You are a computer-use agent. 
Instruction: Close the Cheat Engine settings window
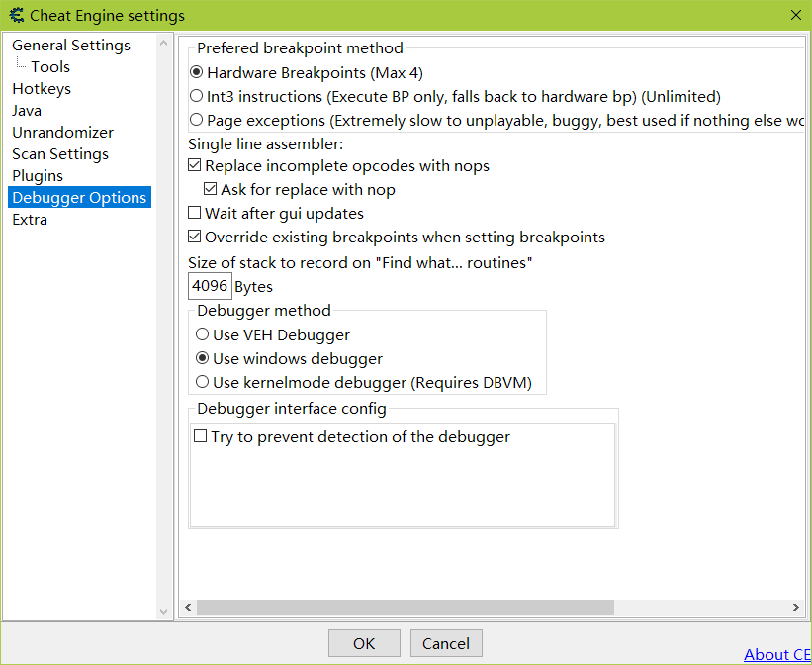(x=795, y=15)
